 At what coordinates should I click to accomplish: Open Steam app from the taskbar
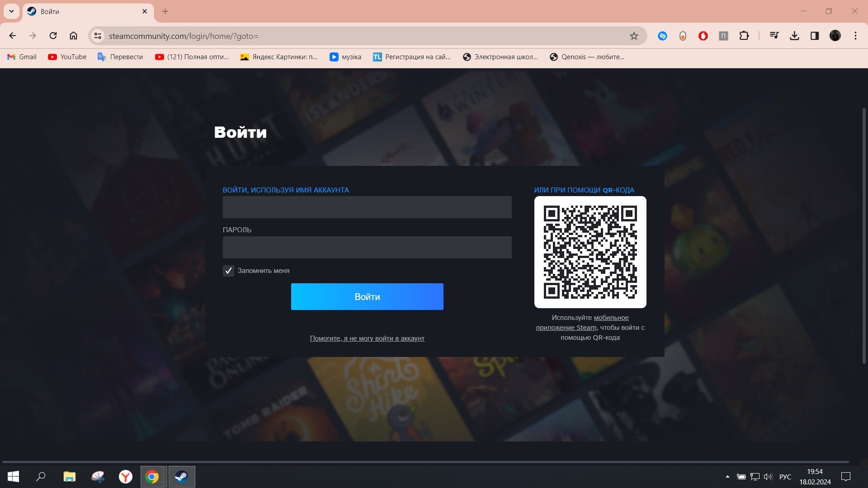[182, 477]
